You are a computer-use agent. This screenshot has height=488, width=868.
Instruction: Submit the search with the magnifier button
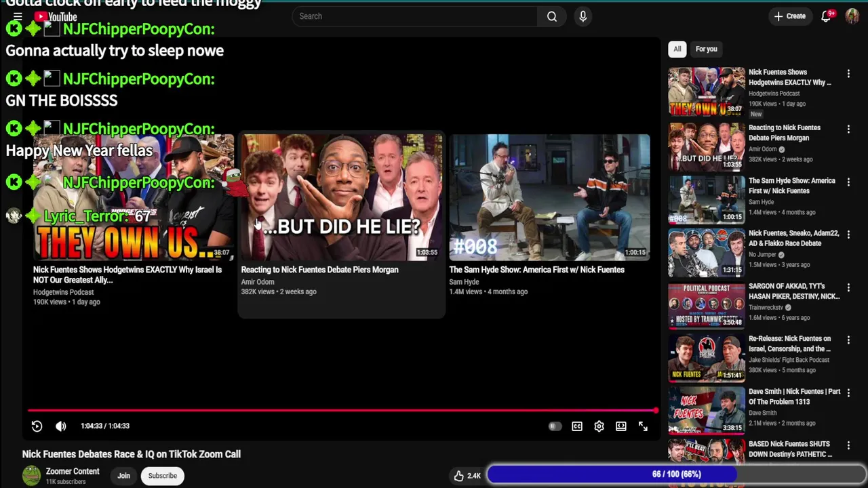[552, 16]
